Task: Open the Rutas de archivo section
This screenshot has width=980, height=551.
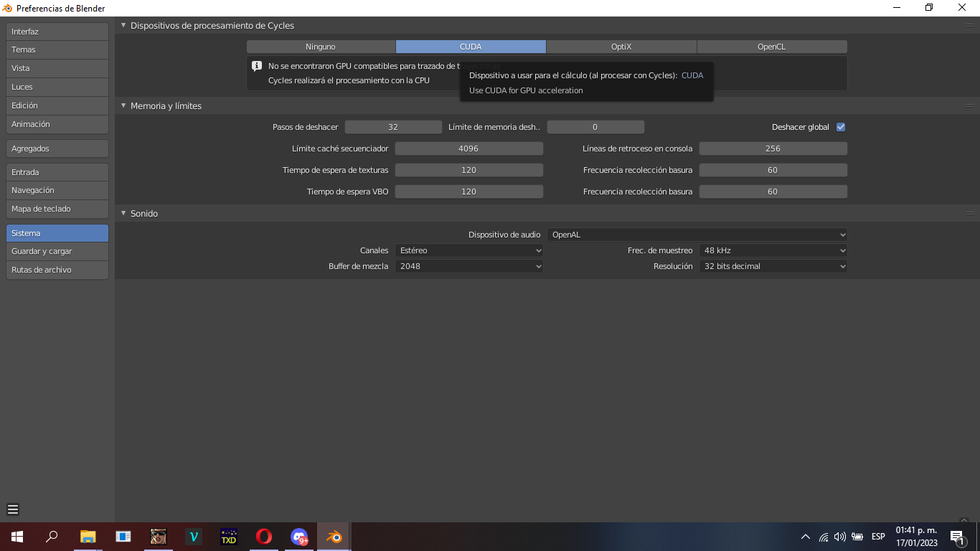Action: point(57,270)
